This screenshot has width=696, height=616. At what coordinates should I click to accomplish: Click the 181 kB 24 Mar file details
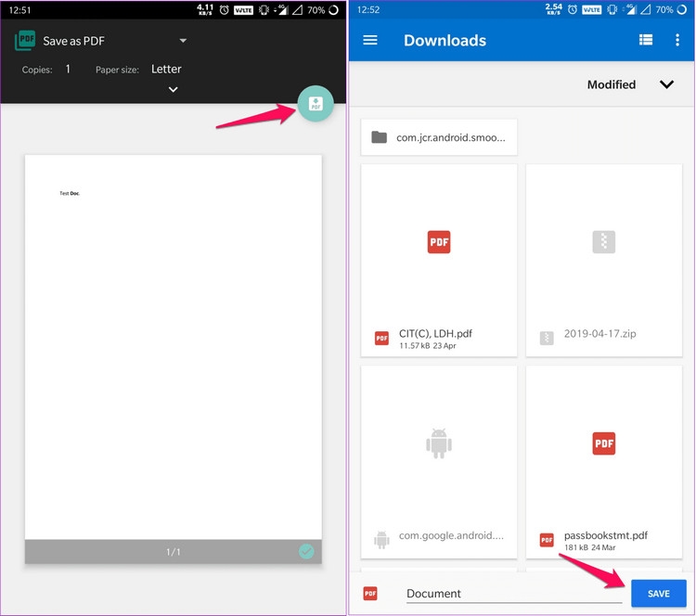click(x=590, y=547)
